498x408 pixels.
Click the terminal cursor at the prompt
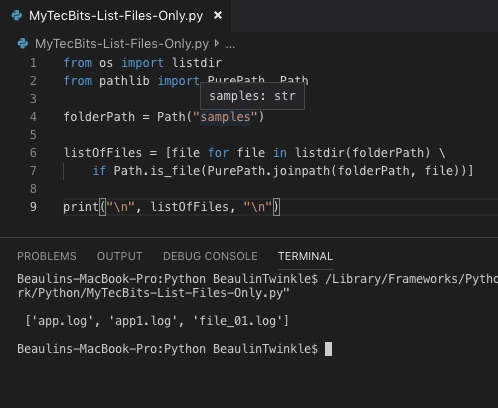click(x=328, y=349)
